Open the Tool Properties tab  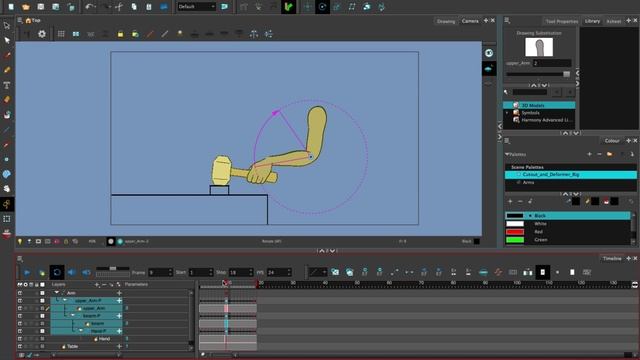562,21
